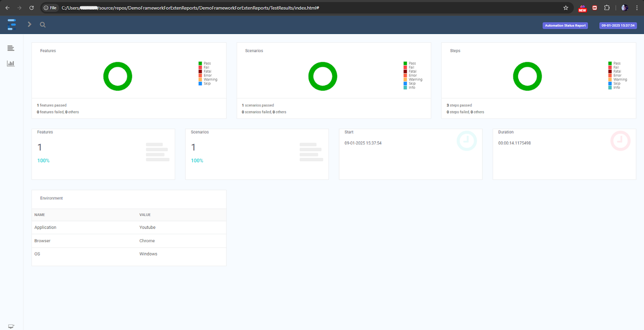This screenshot has width=644, height=330.
Task: Click the "1 features passed" summary text
Action: coord(52,105)
